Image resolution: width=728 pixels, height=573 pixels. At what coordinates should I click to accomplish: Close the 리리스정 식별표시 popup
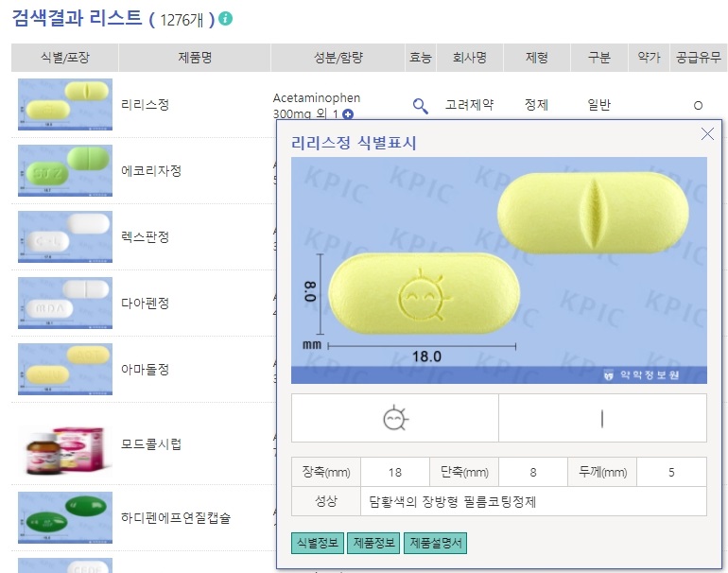point(707,133)
